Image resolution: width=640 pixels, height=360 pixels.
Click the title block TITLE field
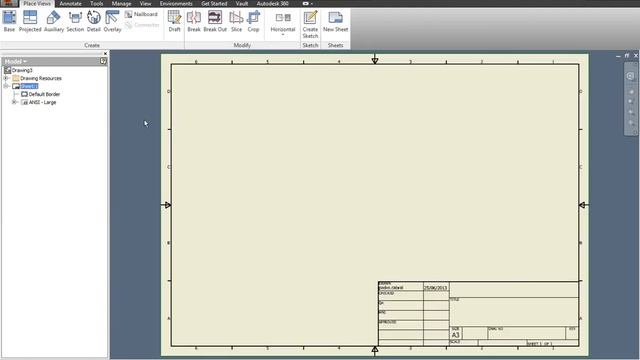tap(514, 311)
